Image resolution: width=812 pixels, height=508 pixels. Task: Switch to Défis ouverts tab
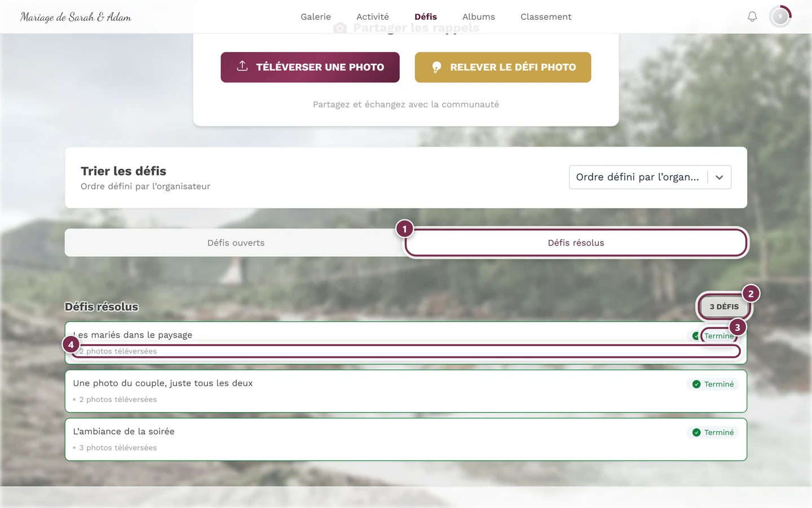tap(236, 243)
